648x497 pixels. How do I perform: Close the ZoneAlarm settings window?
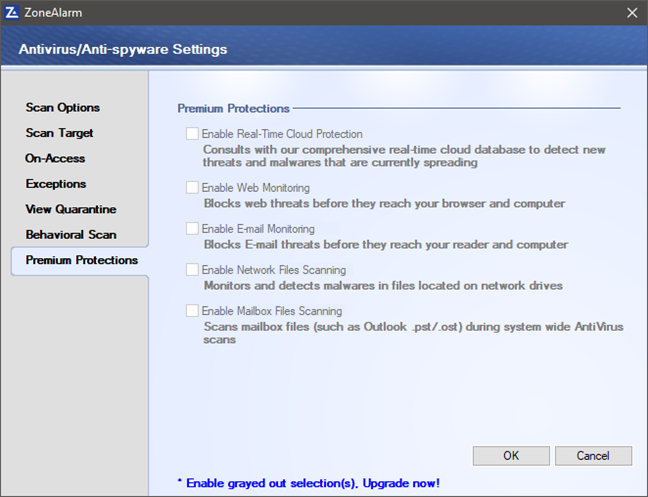pyautogui.click(x=632, y=13)
